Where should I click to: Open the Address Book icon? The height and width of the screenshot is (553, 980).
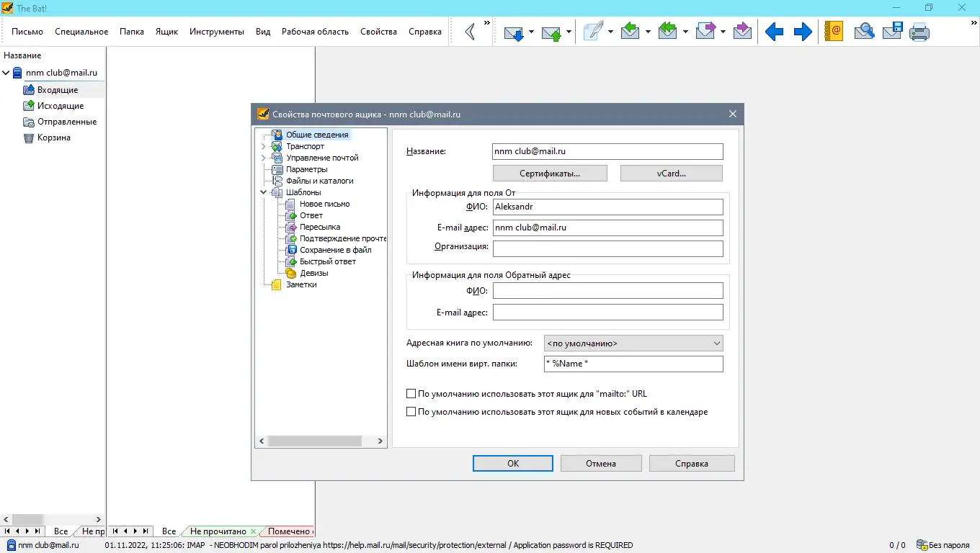[833, 32]
